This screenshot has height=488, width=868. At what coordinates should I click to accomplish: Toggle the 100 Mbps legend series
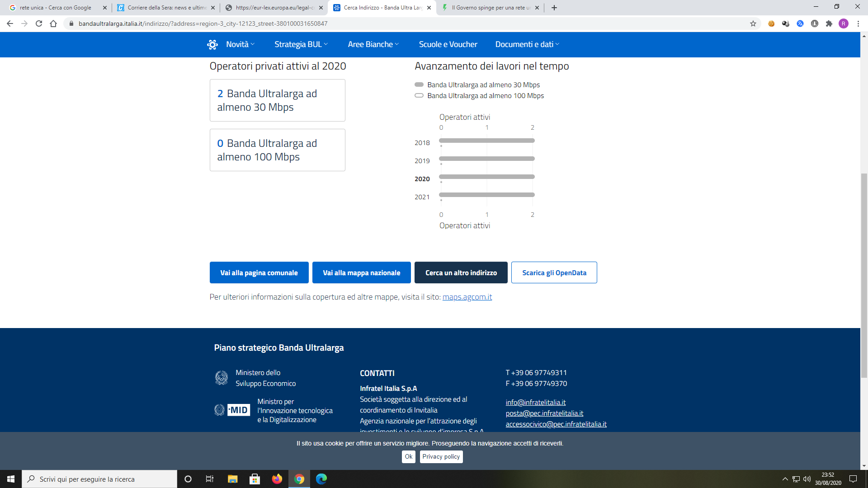pyautogui.click(x=485, y=96)
